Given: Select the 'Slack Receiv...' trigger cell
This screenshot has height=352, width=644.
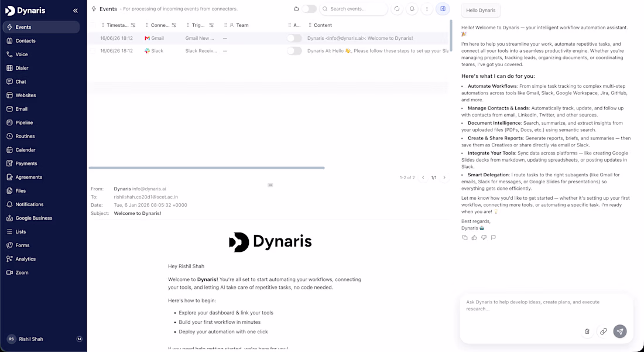Looking at the screenshot, I should [x=201, y=51].
